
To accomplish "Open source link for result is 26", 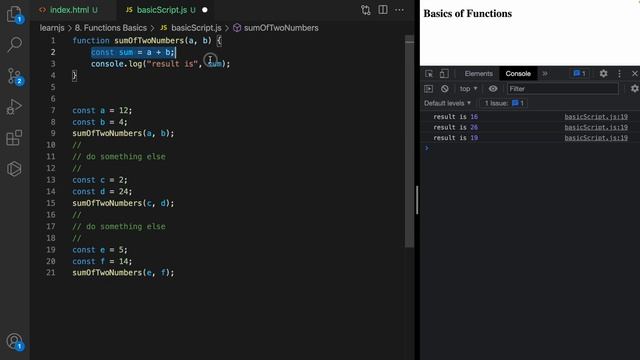I will (596, 127).
